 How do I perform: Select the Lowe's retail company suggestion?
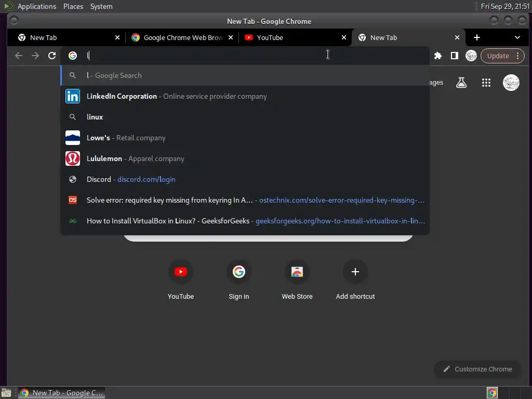click(245, 138)
